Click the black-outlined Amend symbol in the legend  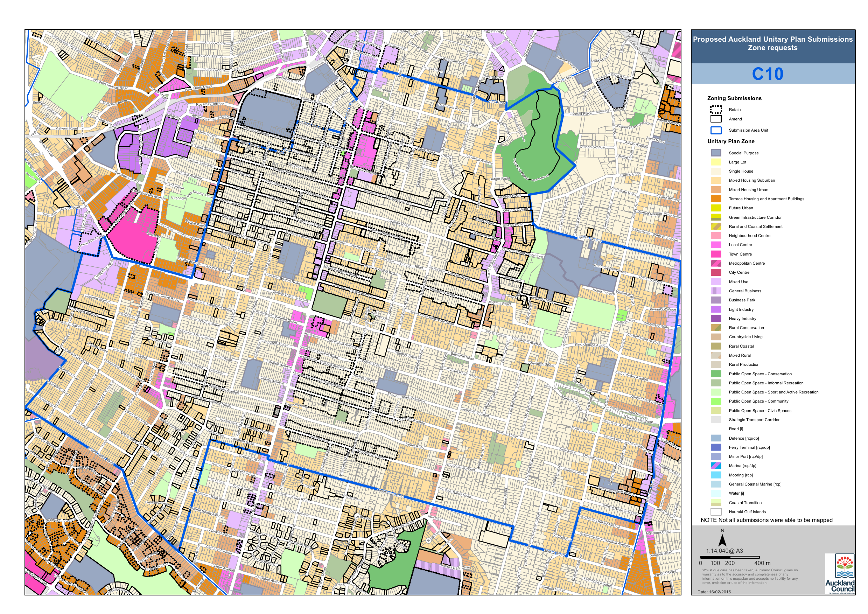[716, 119]
